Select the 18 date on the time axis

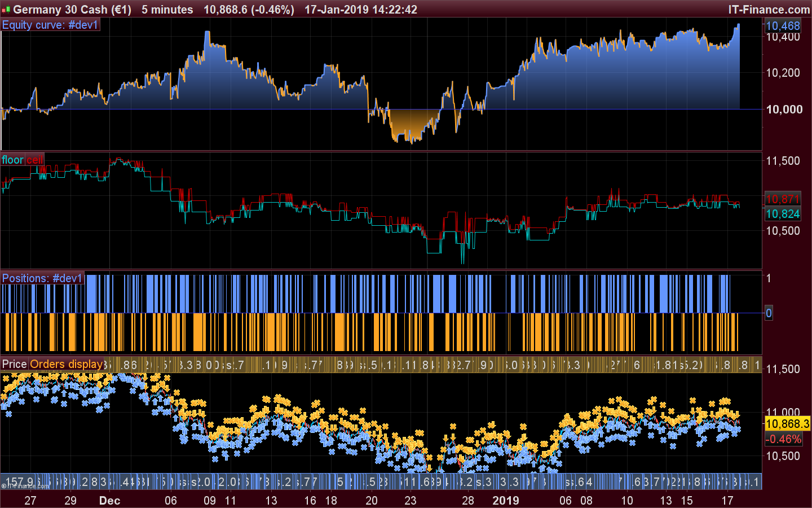[331, 501]
